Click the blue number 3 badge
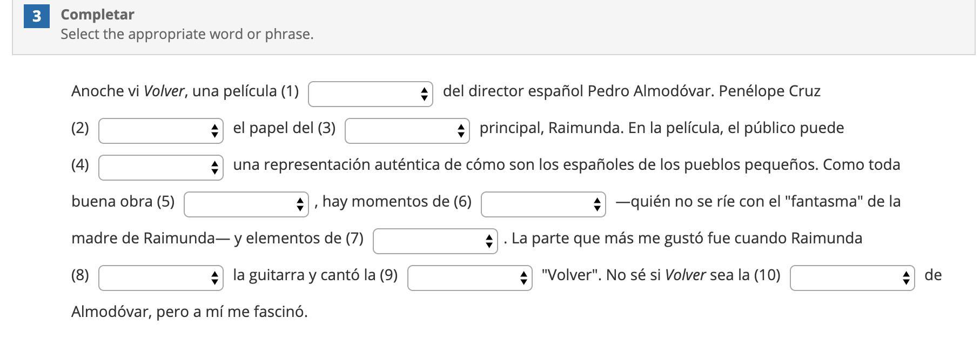 coord(37,17)
